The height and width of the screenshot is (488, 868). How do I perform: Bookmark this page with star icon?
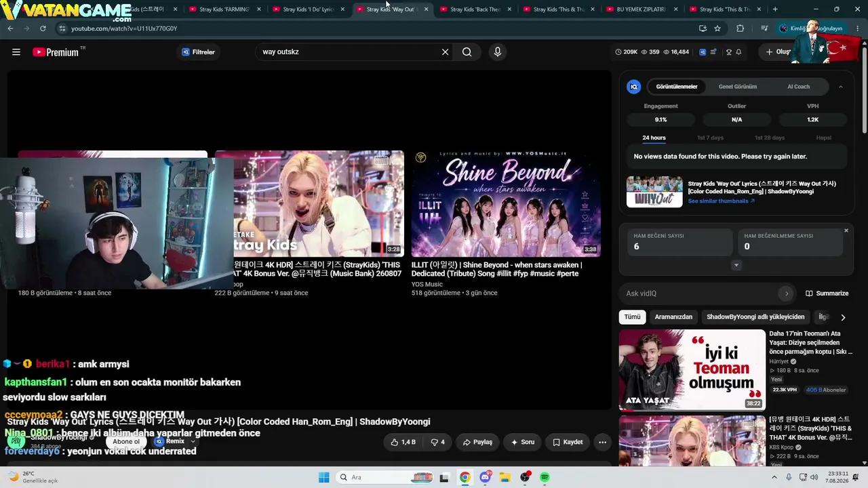717,28
